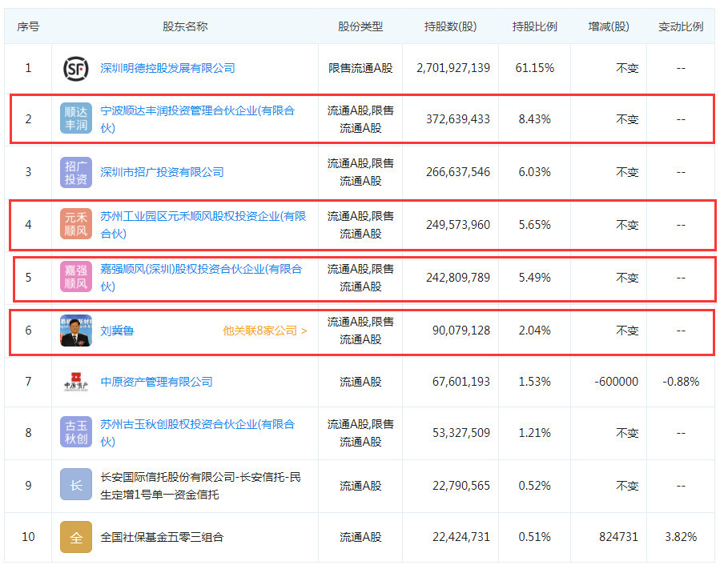Open 宁波顺达丰润投资管理合伙企业 link

(x=198, y=119)
